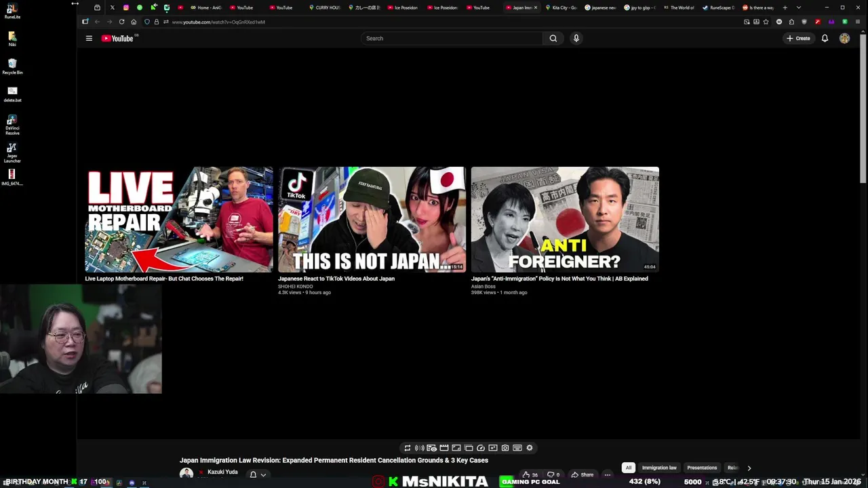The width and height of the screenshot is (868, 488).
Task: Click title "Japanese React to TikTok Videos About Japan"
Action: pos(336,279)
